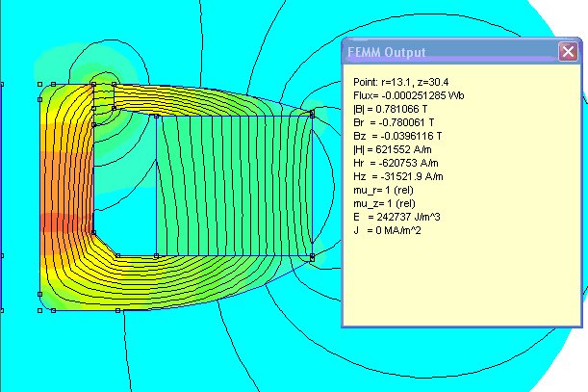Select the 'Point: r=13.1, z=30.4' line
Image resolution: width=588 pixels, height=392 pixels.
click(x=401, y=82)
